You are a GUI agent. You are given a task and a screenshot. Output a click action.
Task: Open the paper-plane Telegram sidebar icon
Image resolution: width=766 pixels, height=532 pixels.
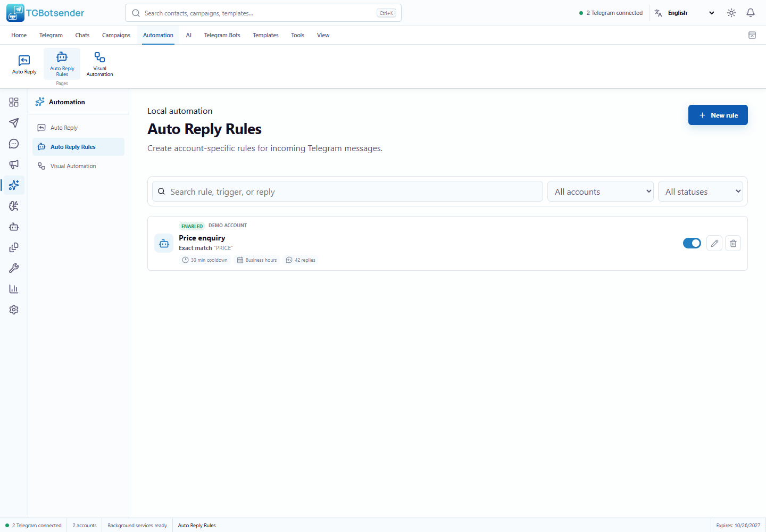[14, 123]
